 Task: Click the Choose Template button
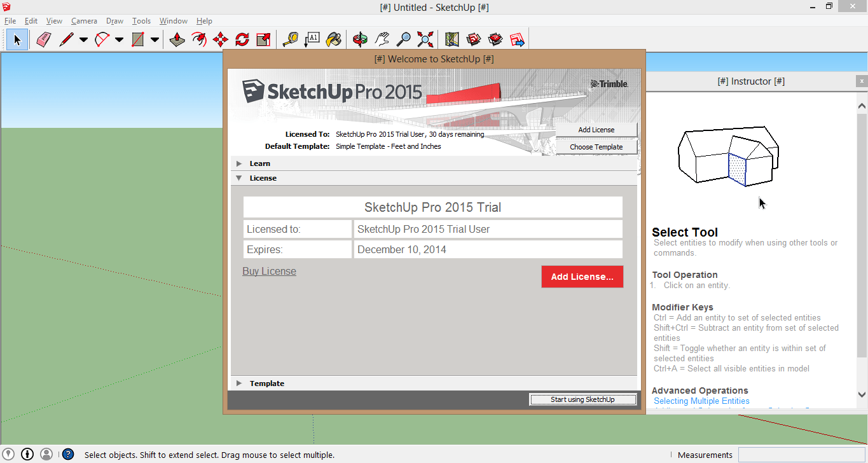pos(596,147)
